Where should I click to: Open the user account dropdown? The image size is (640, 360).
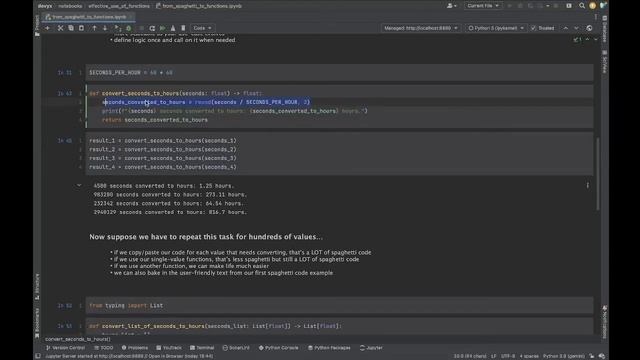(451, 6)
